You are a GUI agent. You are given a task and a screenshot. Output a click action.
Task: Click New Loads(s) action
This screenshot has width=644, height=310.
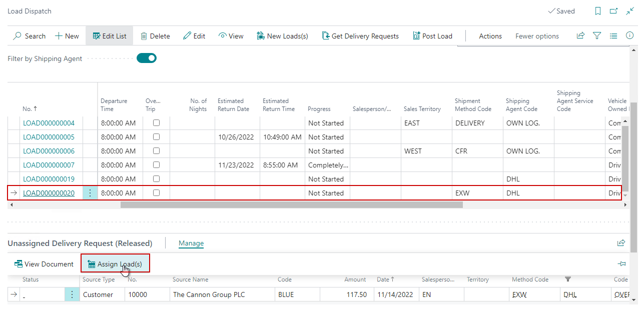click(282, 36)
